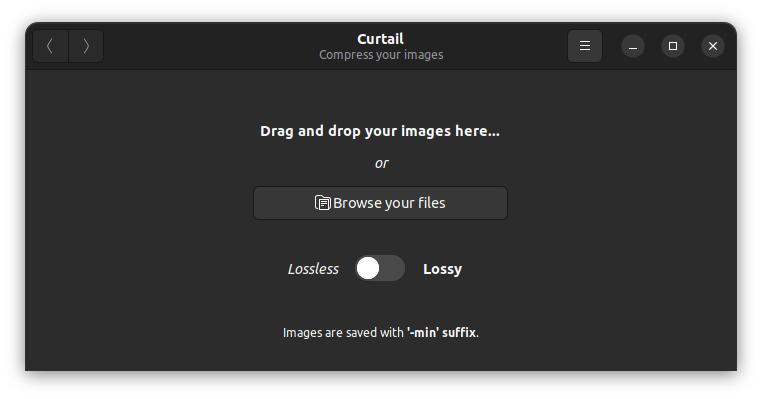The height and width of the screenshot is (399, 762).
Task: Click the 'Compress your images' subtitle
Action: pyautogui.click(x=381, y=55)
